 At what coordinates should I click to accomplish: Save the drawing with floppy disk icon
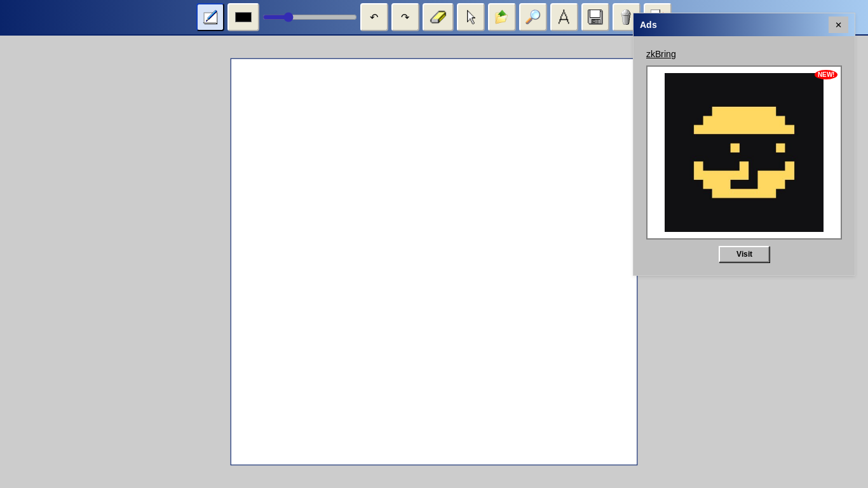coord(595,17)
